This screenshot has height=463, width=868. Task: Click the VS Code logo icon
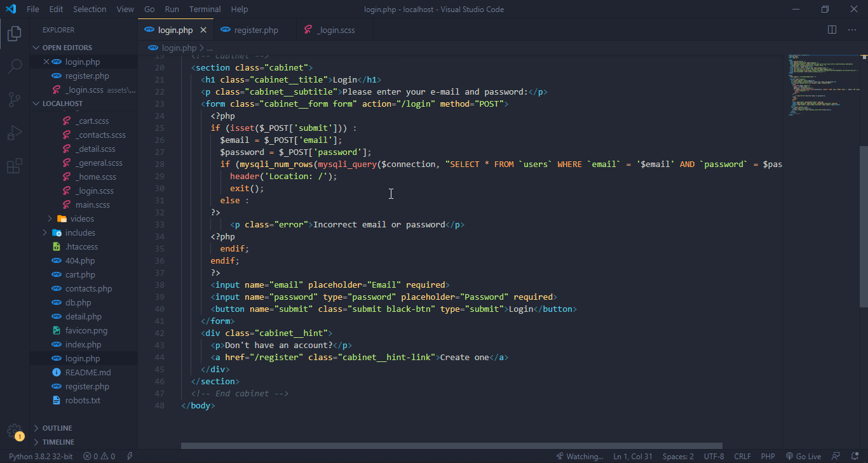coord(11,9)
